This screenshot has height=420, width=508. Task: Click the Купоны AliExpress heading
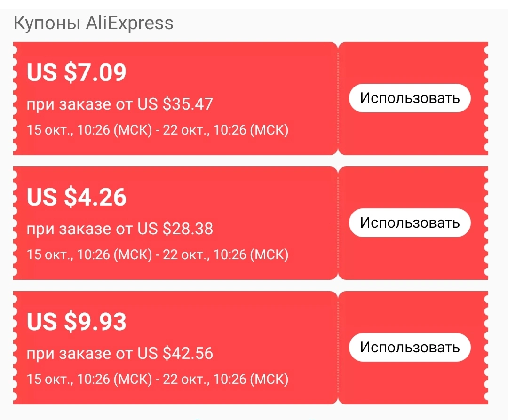pyautogui.click(x=93, y=23)
